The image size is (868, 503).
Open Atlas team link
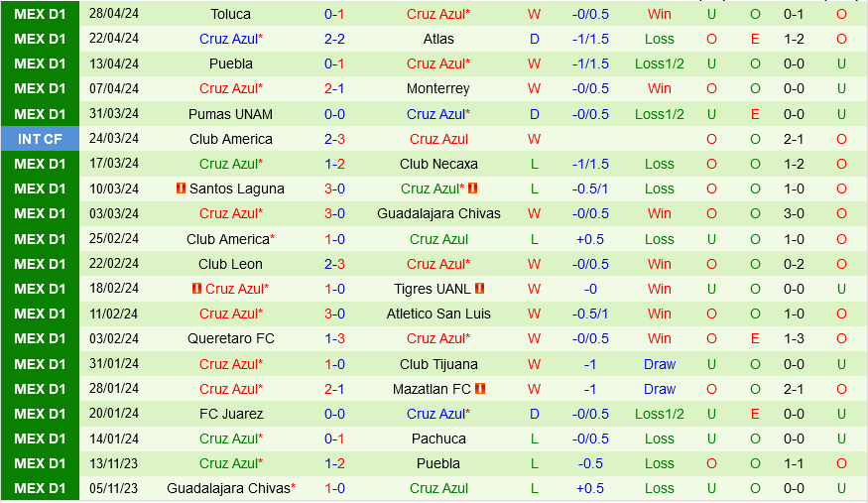click(x=438, y=39)
